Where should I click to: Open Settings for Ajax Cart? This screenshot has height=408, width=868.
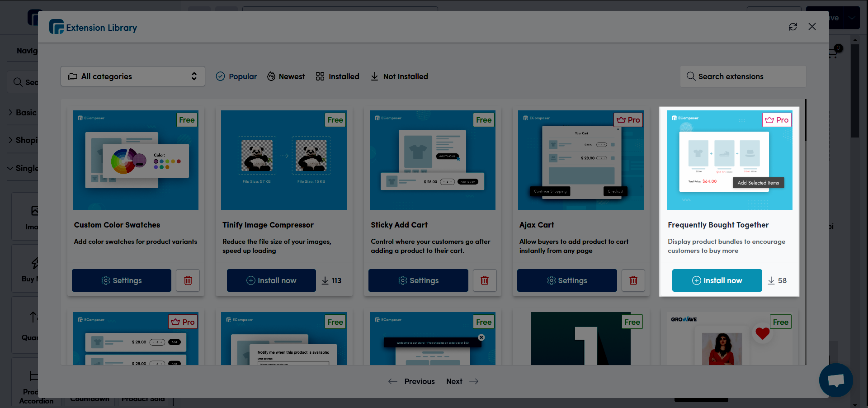567,280
